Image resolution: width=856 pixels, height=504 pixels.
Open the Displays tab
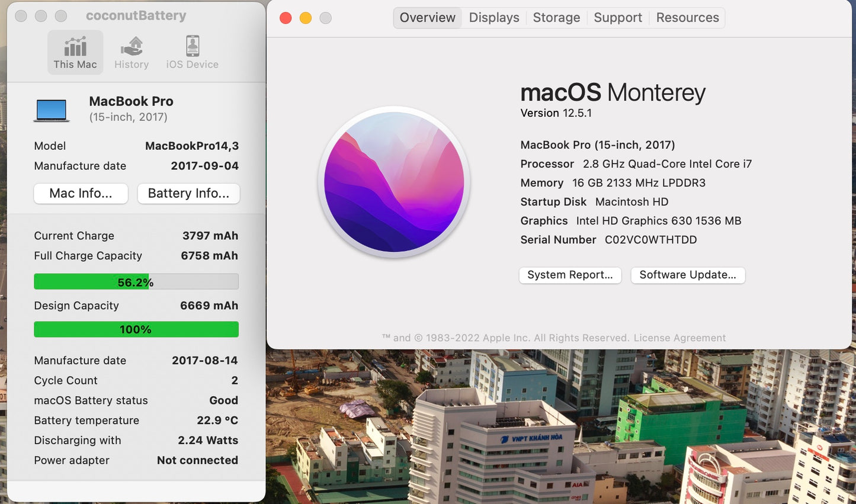coord(493,18)
